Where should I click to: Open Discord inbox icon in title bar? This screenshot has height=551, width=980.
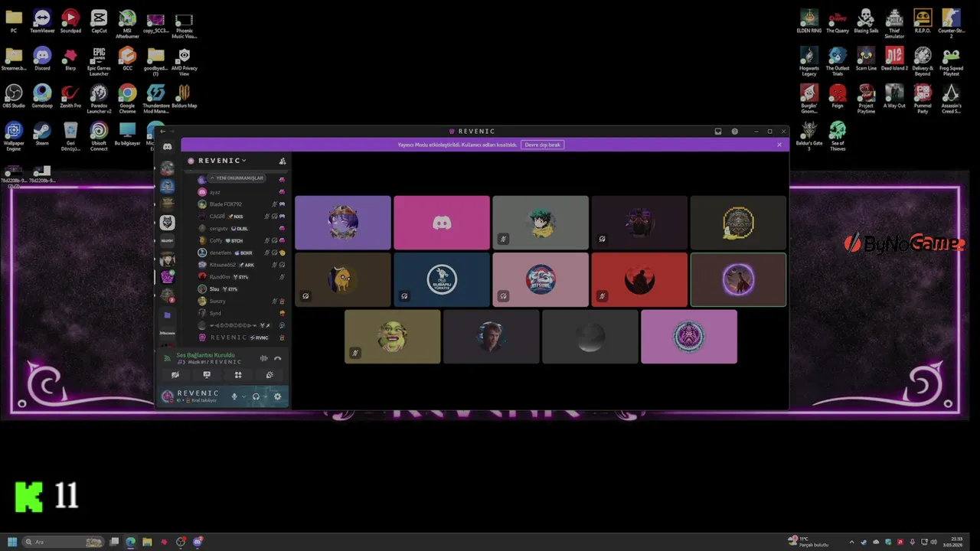[x=718, y=132]
